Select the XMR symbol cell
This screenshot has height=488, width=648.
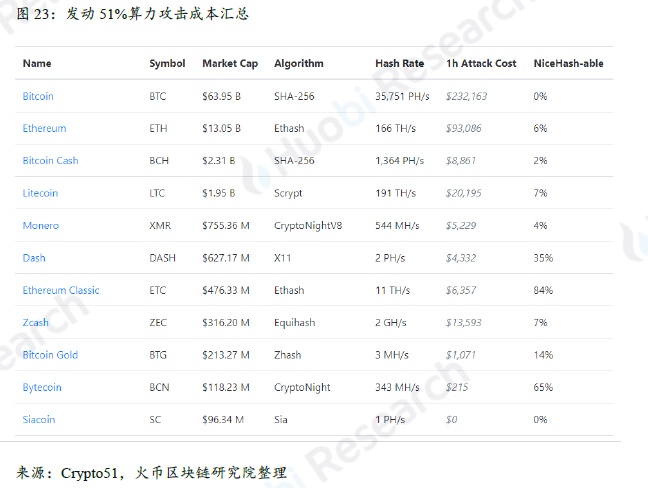click(160, 226)
